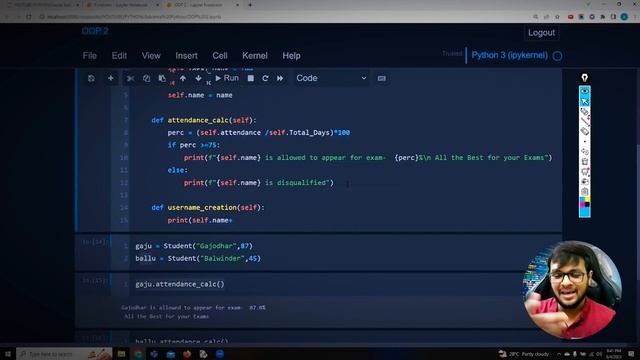Expand the system tray hidden icons chevron
The image size is (640, 360).
tap(559, 354)
